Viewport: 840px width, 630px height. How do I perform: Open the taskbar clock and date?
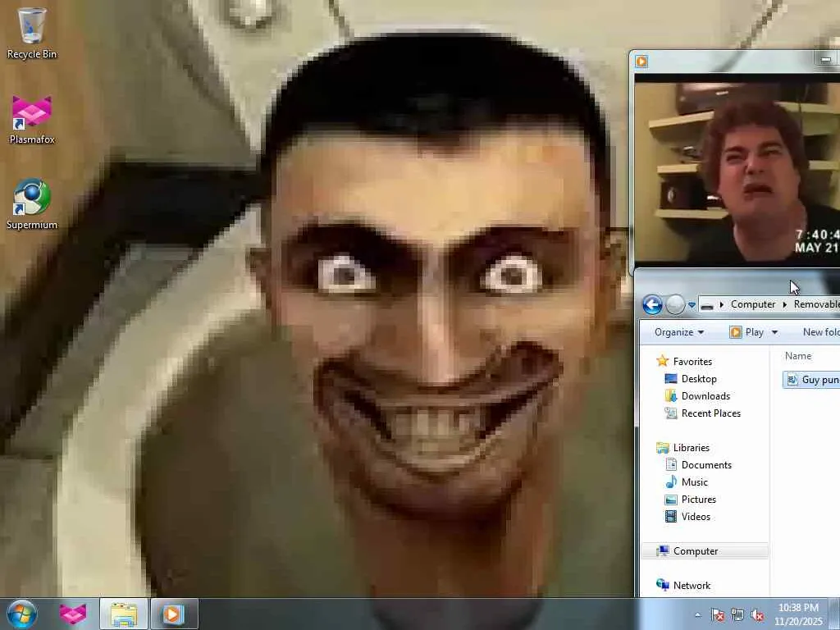pyautogui.click(x=798, y=614)
